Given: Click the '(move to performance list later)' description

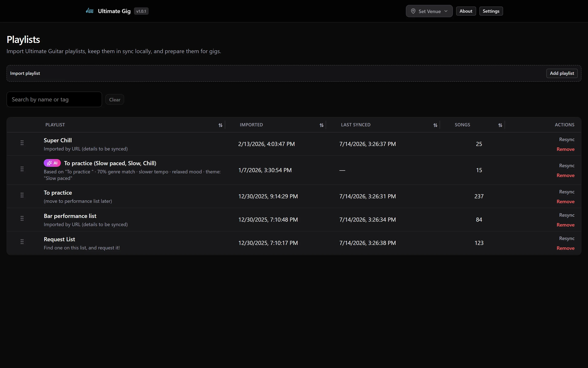Looking at the screenshot, I should (78, 201).
